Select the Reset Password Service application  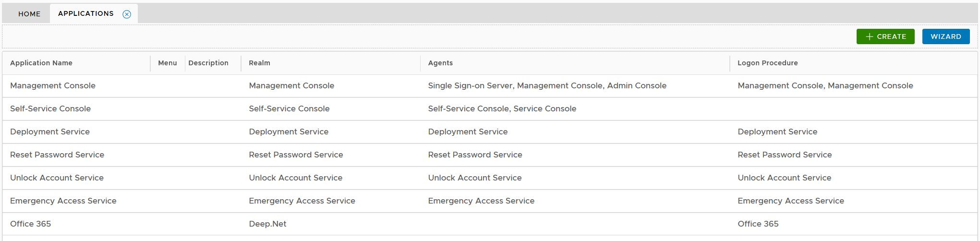coord(57,155)
